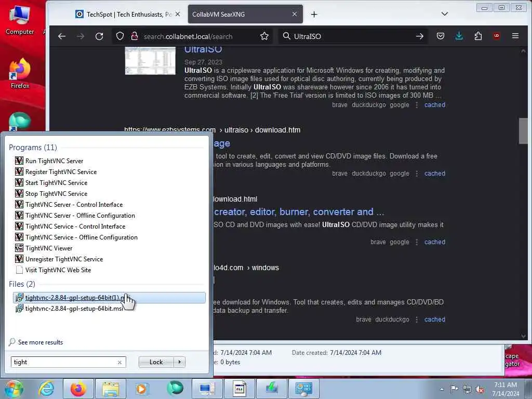Bookmark page with star icon
Screen dimensions: 532x399
(264, 36)
